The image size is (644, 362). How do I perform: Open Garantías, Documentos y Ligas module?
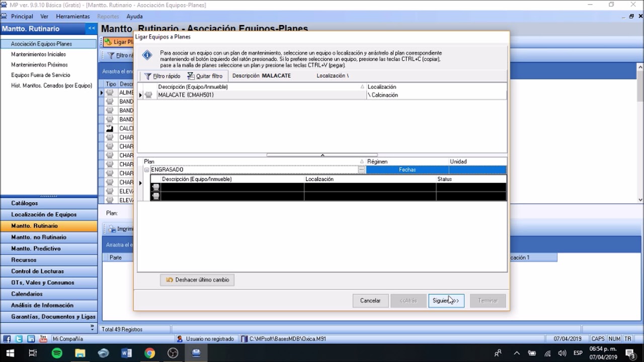49,317
